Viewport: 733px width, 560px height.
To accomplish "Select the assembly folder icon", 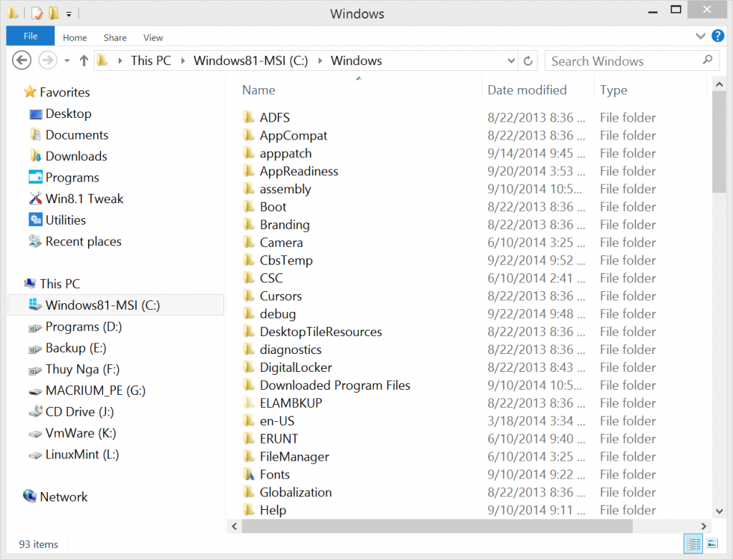I will pos(249,188).
